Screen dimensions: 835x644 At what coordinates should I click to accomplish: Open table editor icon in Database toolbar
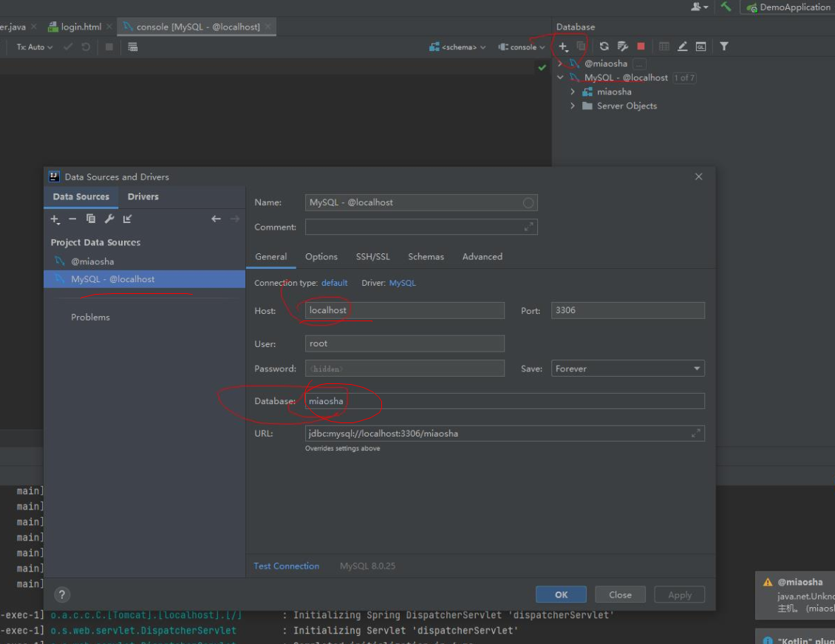tap(664, 47)
